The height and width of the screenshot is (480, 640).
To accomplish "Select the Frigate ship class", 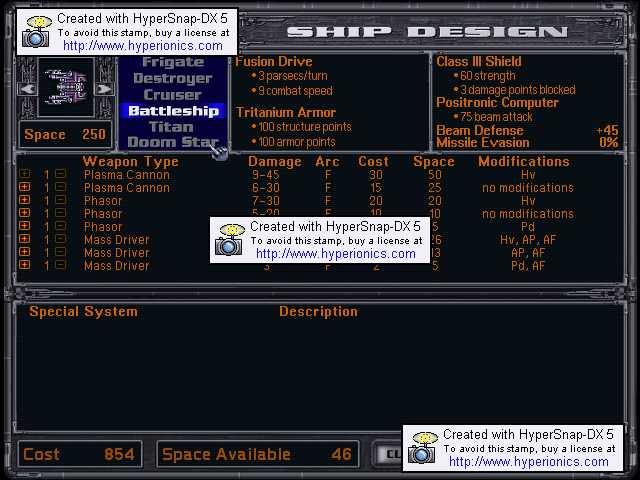I will coord(173,62).
